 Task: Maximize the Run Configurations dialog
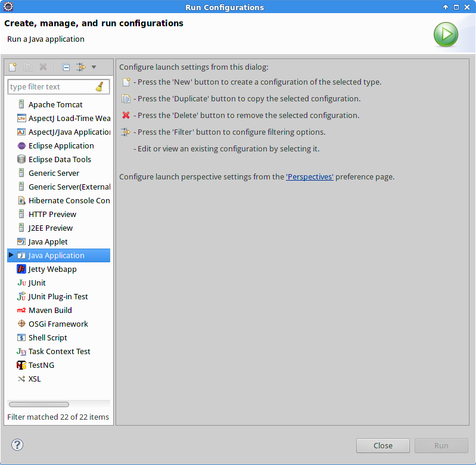coord(456,7)
